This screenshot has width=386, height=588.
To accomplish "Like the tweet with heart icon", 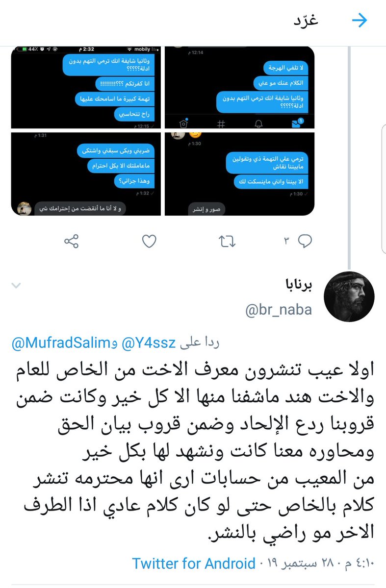I will (149, 241).
